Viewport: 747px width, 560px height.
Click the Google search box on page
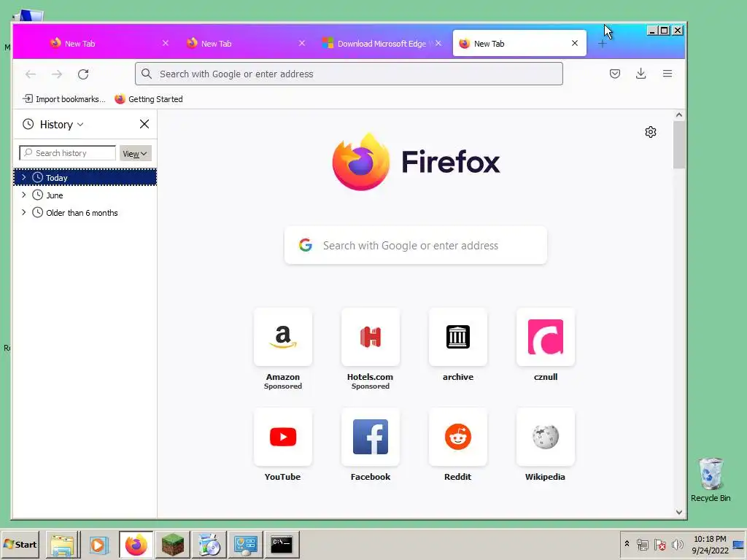pos(415,245)
